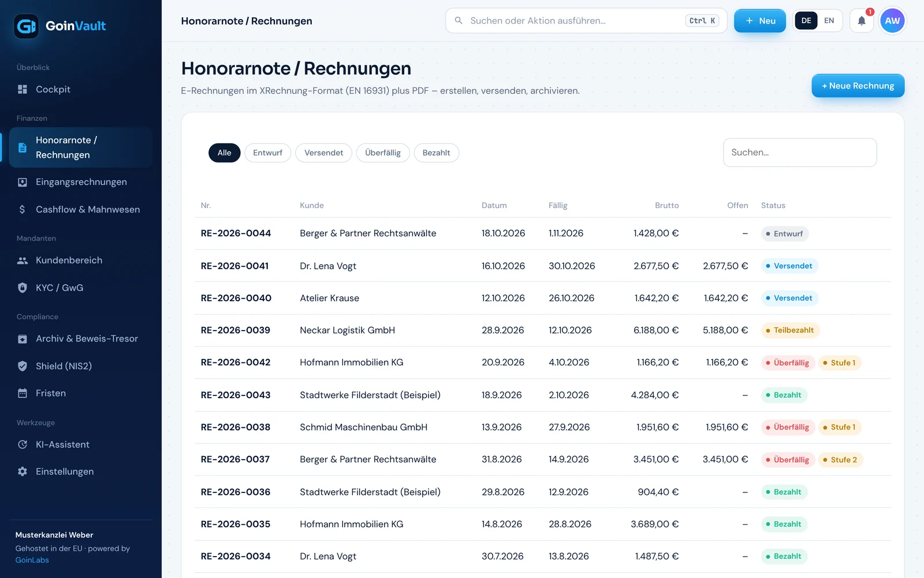Click the Entwurf status badge in table
The width and height of the screenshot is (924, 578).
[x=784, y=234]
